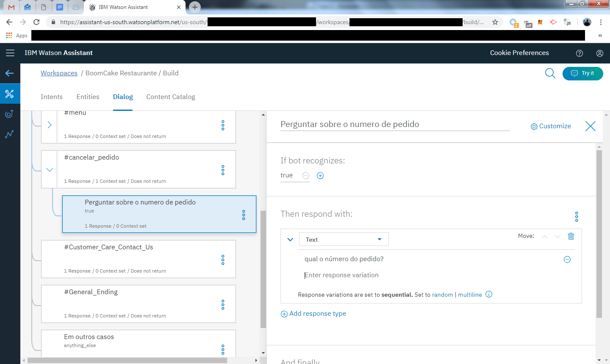
Task: Click Add response type
Action: (313, 314)
